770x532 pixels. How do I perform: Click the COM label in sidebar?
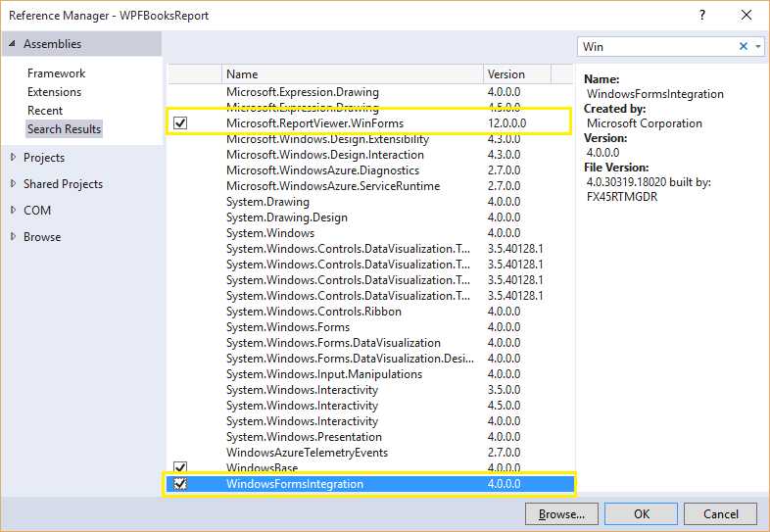[37, 211]
